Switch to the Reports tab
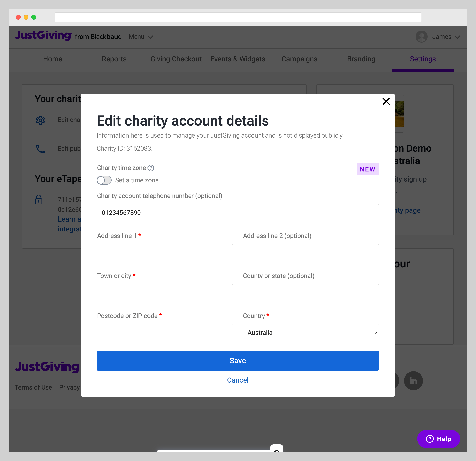The width and height of the screenshot is (476, 461). [114, 59]
